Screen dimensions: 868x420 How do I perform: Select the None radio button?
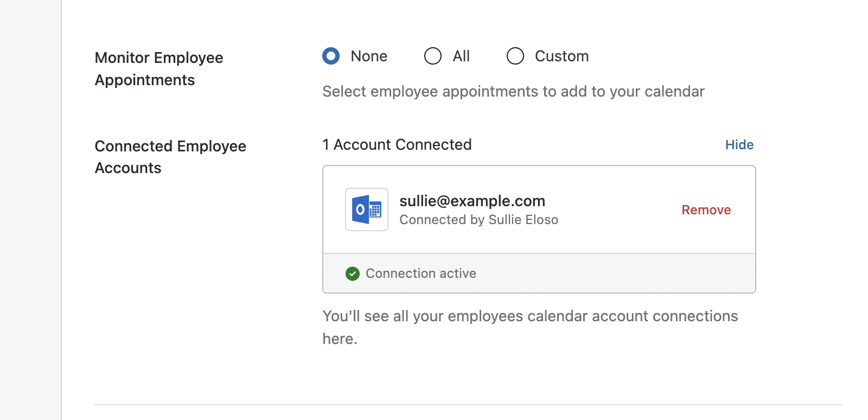[x=331, y=56]
